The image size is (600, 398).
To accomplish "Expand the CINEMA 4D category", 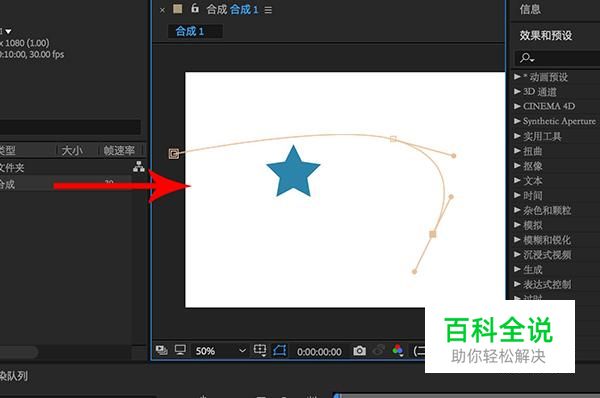I will tap(517, 106).
